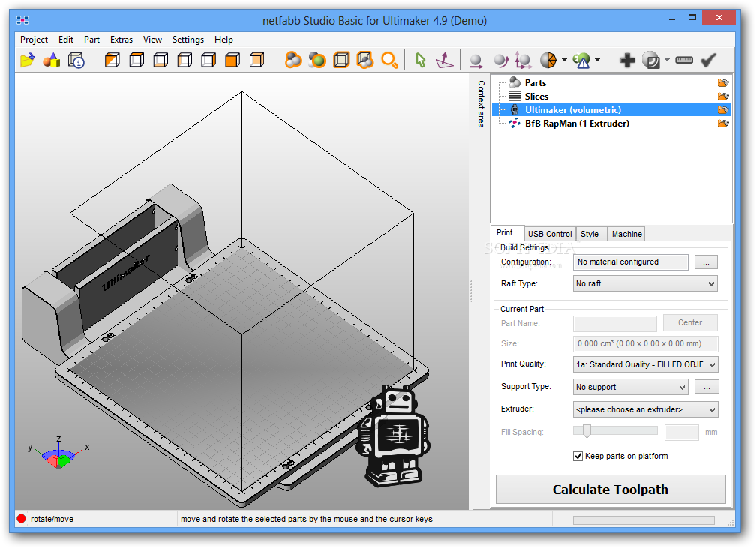
Task: Click the boolean operations sphere icon
Action: pos(651,60)
